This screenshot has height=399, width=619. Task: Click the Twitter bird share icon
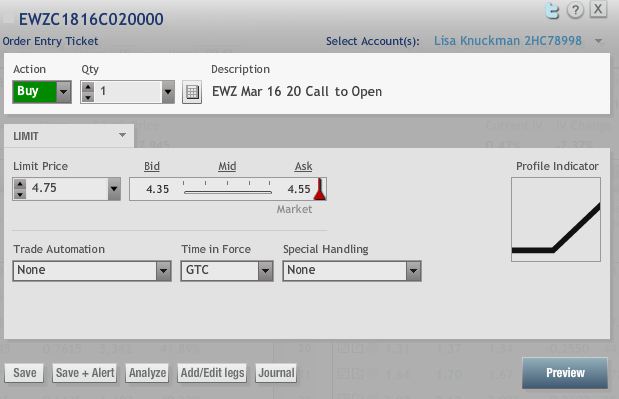[x=552, y=11]
